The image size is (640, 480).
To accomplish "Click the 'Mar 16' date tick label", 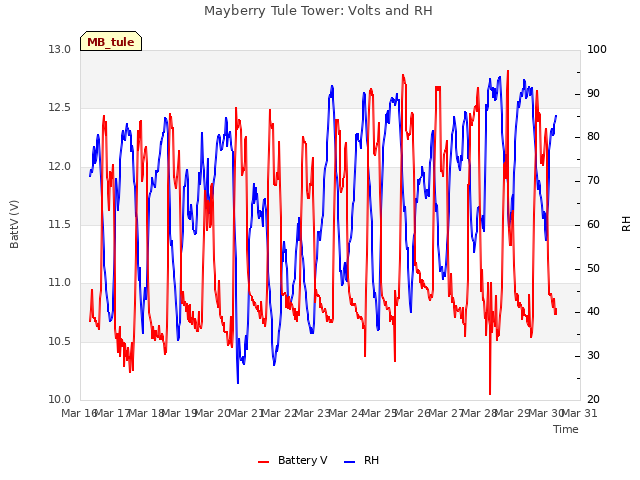I will (x=79, y=413).
